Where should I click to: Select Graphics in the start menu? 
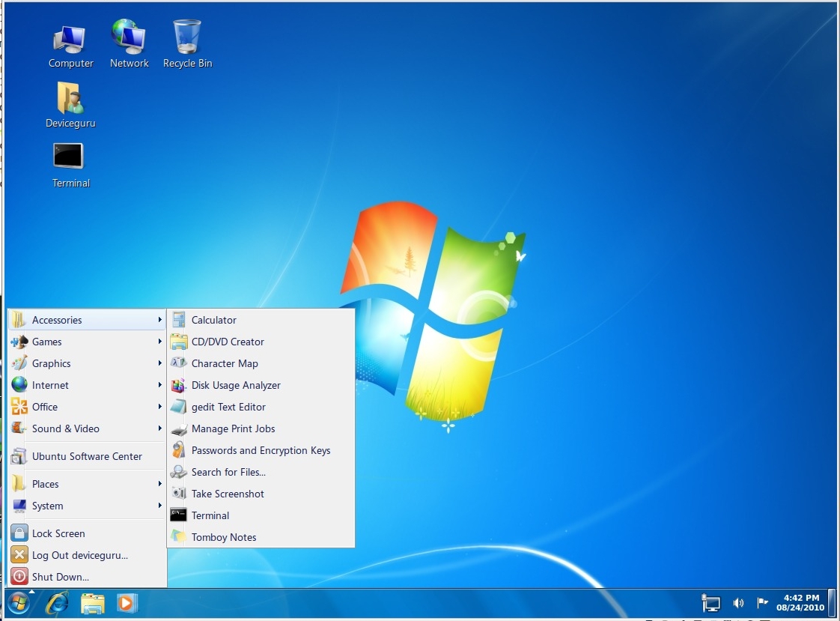pos(87,363)
